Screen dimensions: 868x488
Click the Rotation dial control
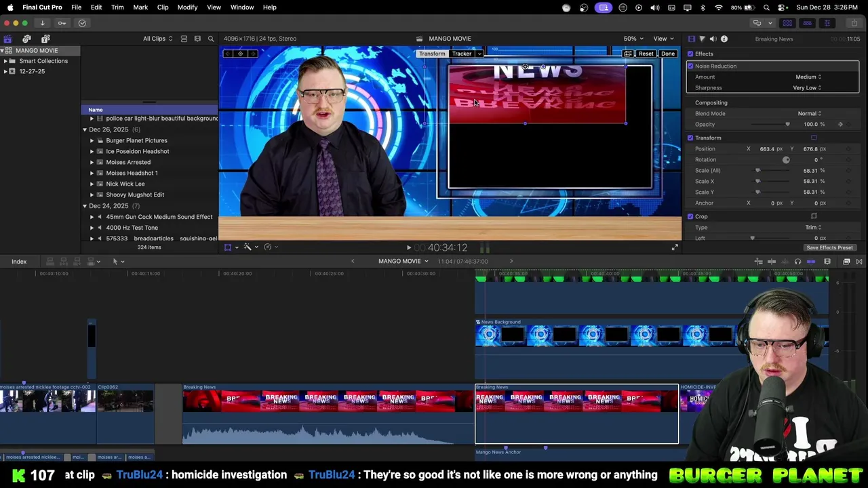click(x=786, y=159)
